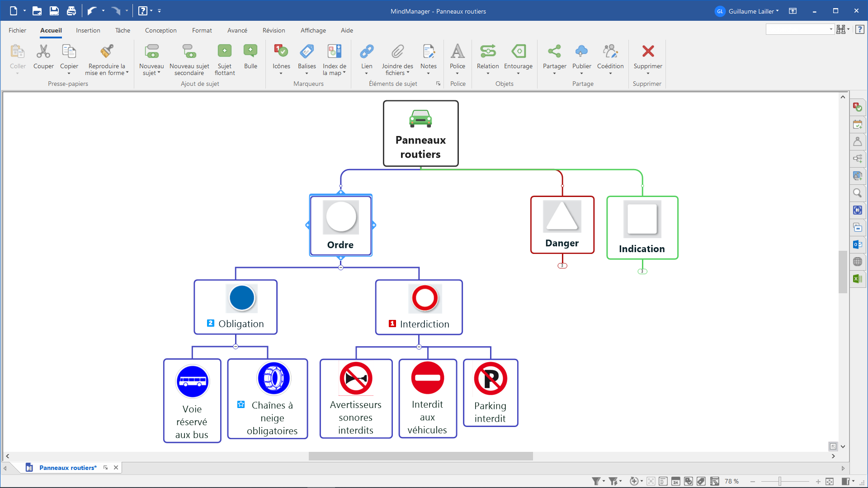This screenshot has width=868, height=488.
Task: Switch to the Affichage tab
Action: coord(313,30)
